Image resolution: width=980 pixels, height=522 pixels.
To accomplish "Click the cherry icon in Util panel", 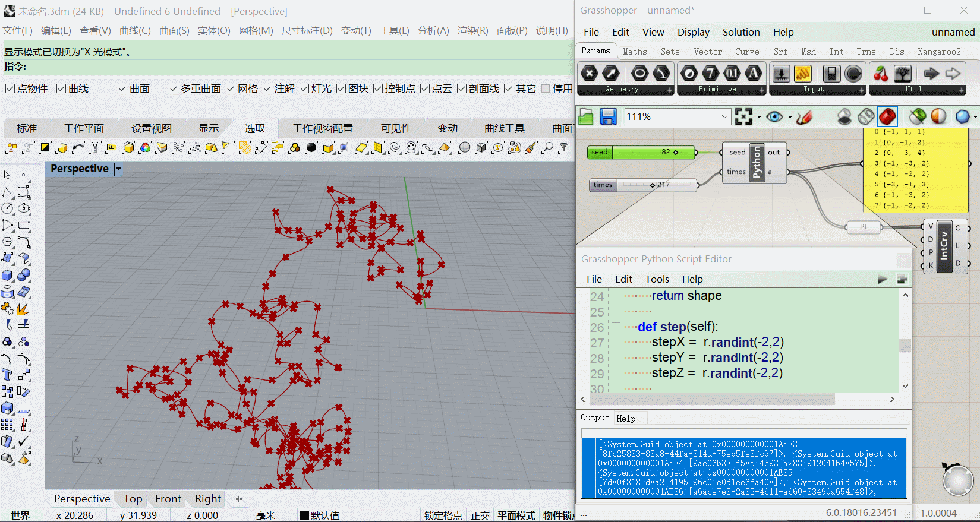I will tap(881, 74).
